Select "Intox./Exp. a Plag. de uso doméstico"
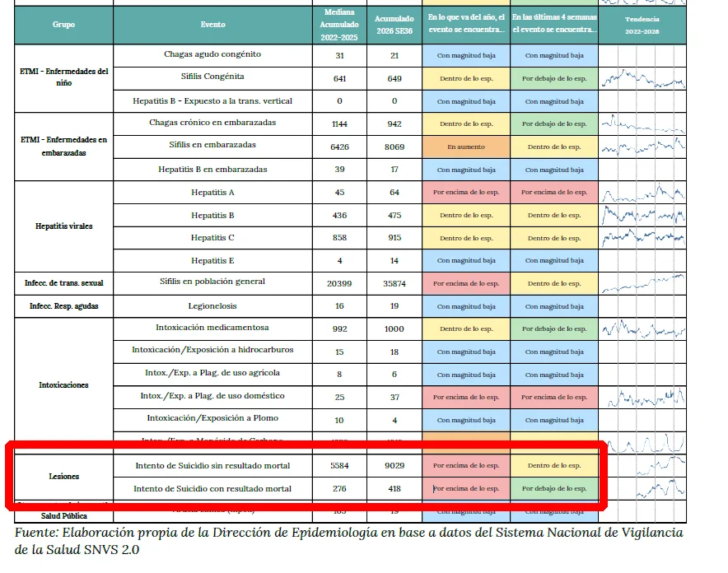This screenshot has height=573, width=728. click(212, 396)
